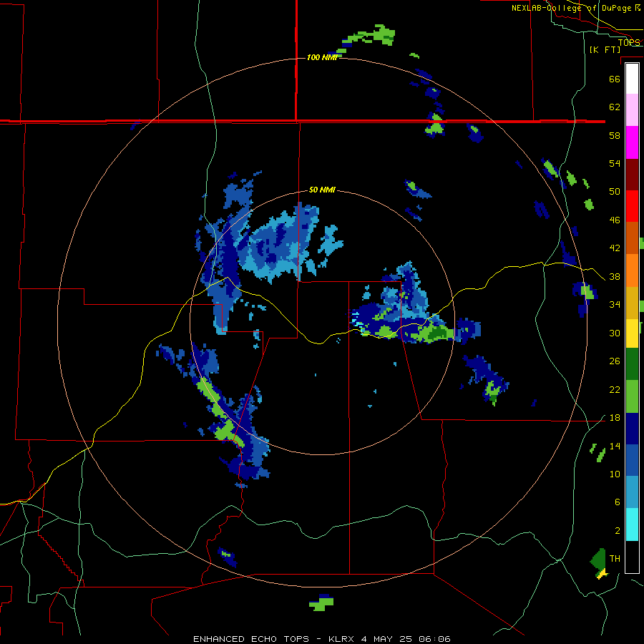Click the '54' value on the scale
The width and height of the screenshot is (644, 644).
pyautogui.click(x=615, y=163)
